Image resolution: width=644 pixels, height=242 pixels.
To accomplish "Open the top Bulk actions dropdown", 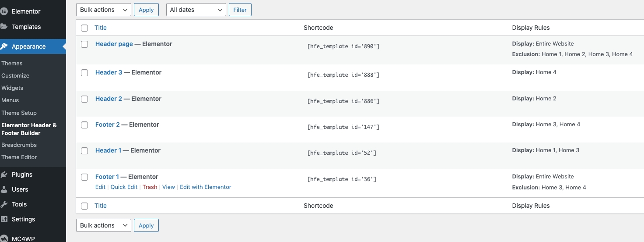I will 104,10.
